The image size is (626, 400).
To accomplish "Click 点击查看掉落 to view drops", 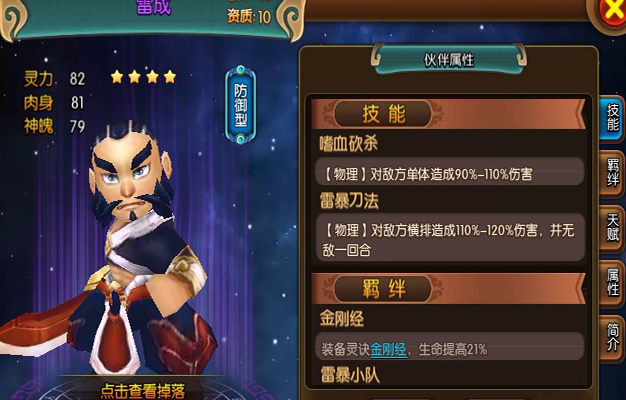I will 143,391.
